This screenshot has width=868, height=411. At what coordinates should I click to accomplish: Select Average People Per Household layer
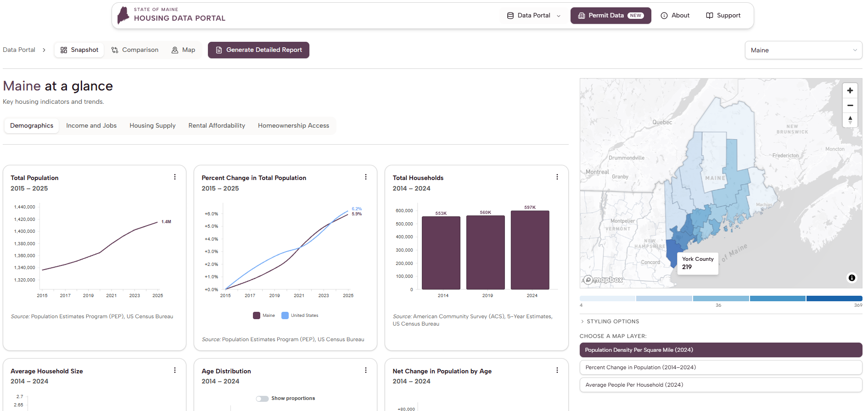click(x=721, y=385)
